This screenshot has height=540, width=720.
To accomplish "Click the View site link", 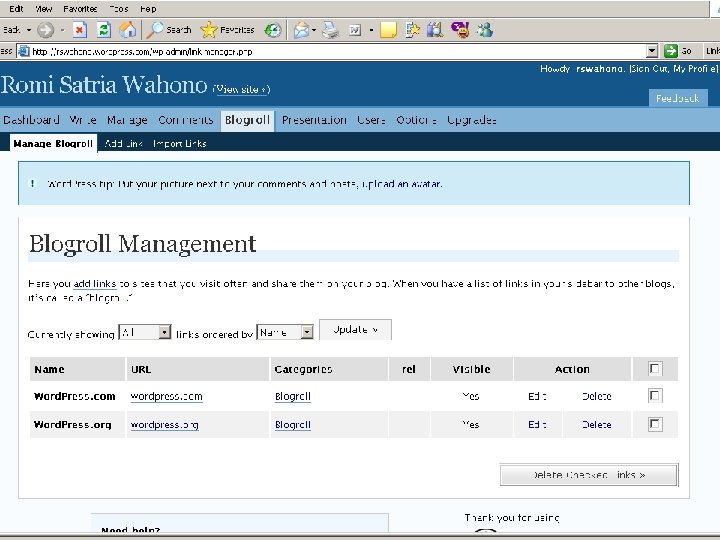I will 241,89.
